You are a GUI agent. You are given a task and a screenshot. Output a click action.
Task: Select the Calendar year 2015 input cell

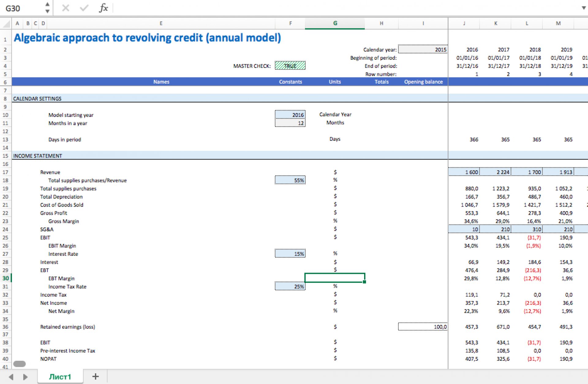tap(423, 49)
